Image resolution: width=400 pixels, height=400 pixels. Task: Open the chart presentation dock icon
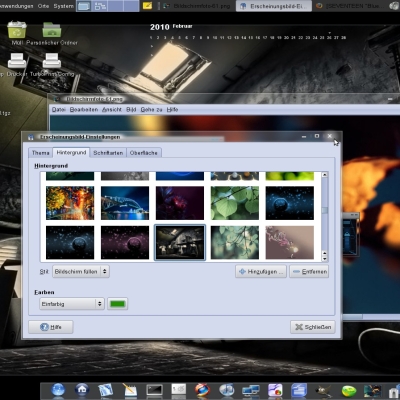coord(275,390)
